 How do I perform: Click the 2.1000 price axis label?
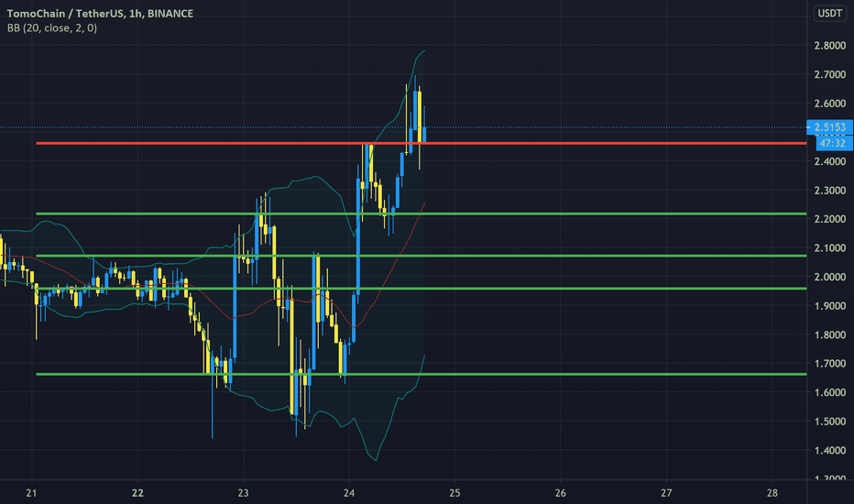[x=829, y=248]
